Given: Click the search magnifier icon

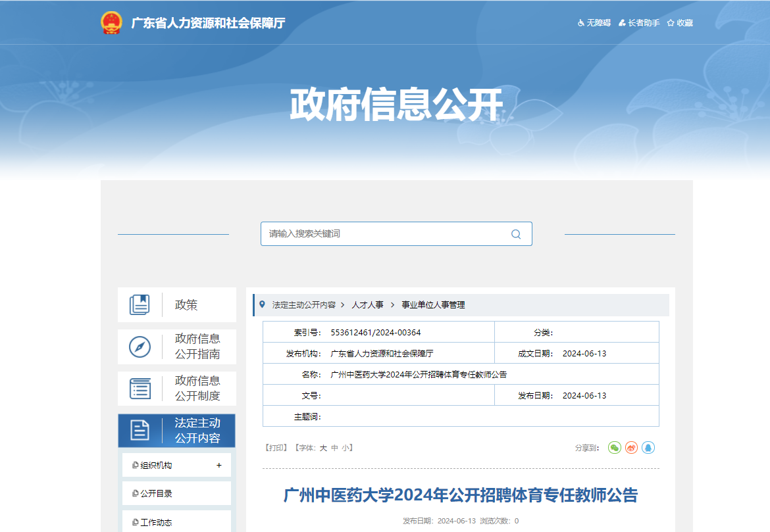Looking at the screenshot, I should [516, 234].
